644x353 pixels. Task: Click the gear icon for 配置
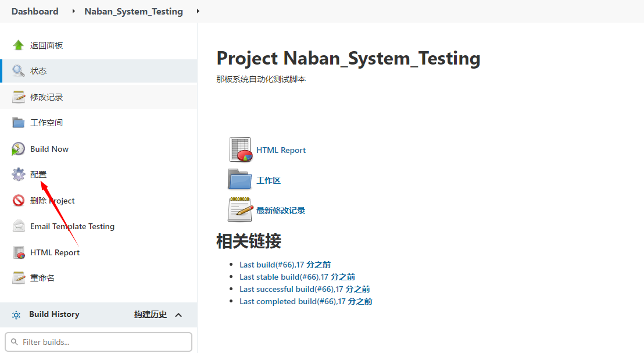pyautogui.click(x=19, y=174)
